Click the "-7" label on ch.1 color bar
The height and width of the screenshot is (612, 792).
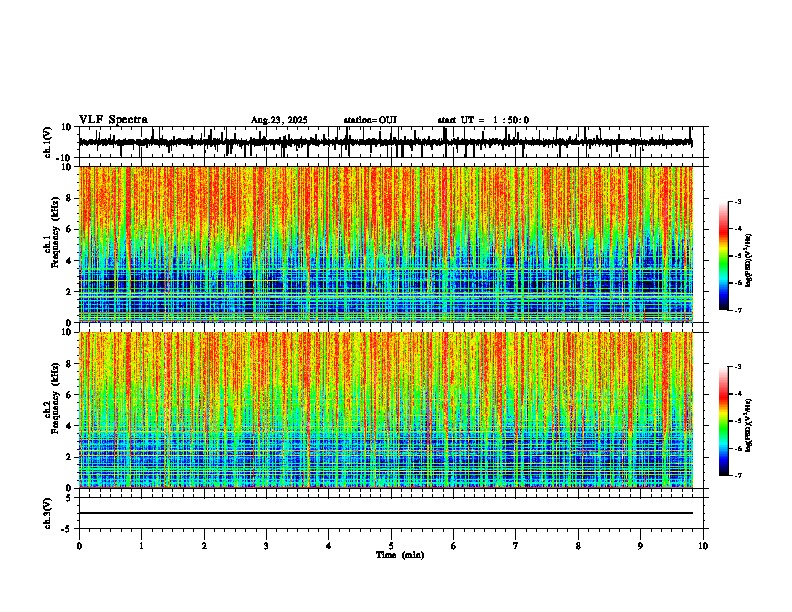click(738, 310)
